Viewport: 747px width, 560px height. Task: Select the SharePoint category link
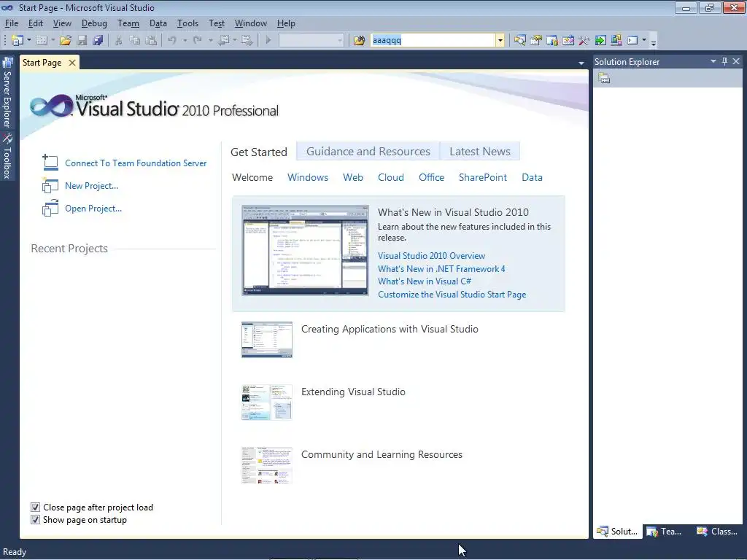coord(483,177)
